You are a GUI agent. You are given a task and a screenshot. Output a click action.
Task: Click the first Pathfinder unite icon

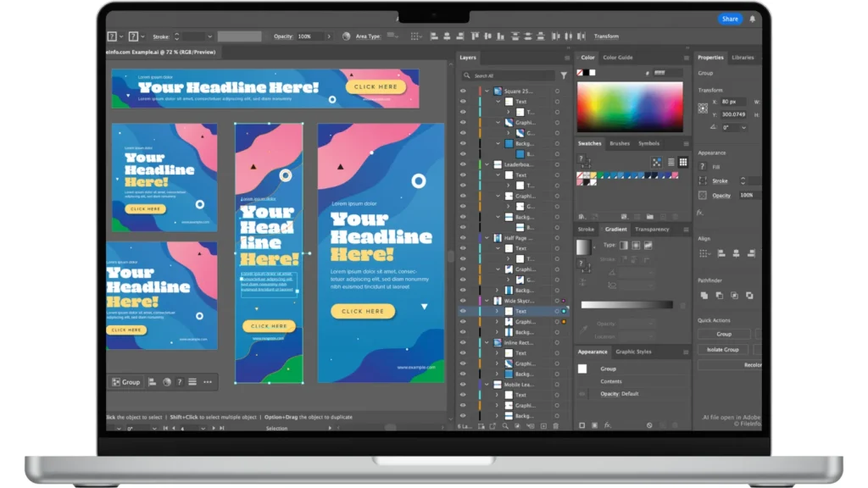tap(704, 295)
